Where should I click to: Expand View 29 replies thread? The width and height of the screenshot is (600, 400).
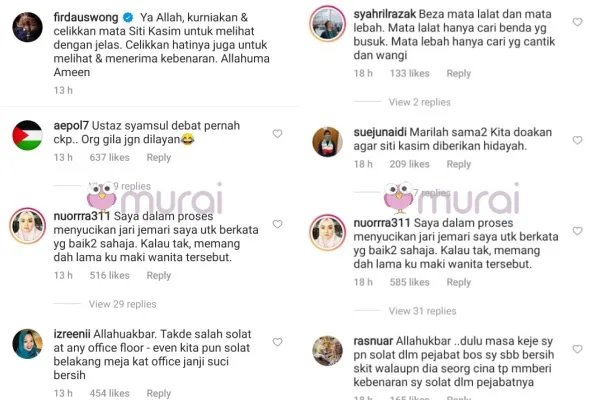tap(122, 304)
